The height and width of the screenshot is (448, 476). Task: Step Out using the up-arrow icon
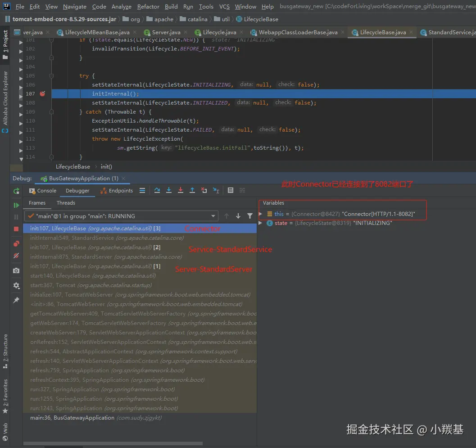pos(192,191)
